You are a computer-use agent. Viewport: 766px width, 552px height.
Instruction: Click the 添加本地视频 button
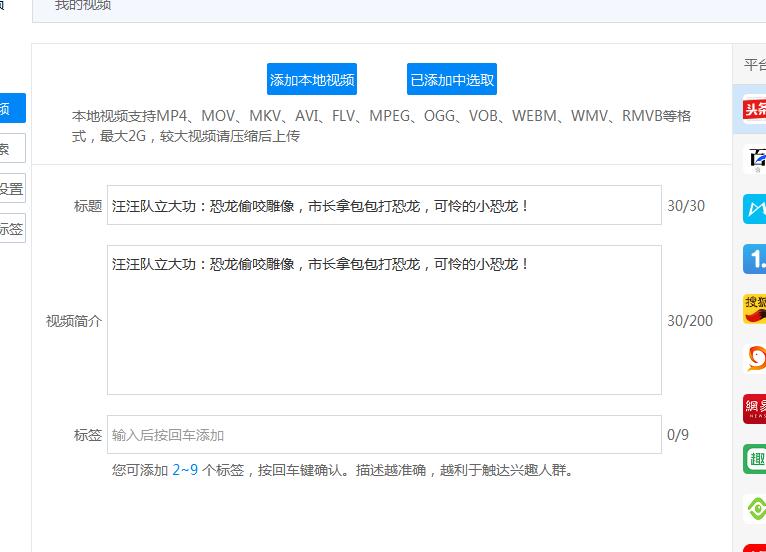point(312,80)
